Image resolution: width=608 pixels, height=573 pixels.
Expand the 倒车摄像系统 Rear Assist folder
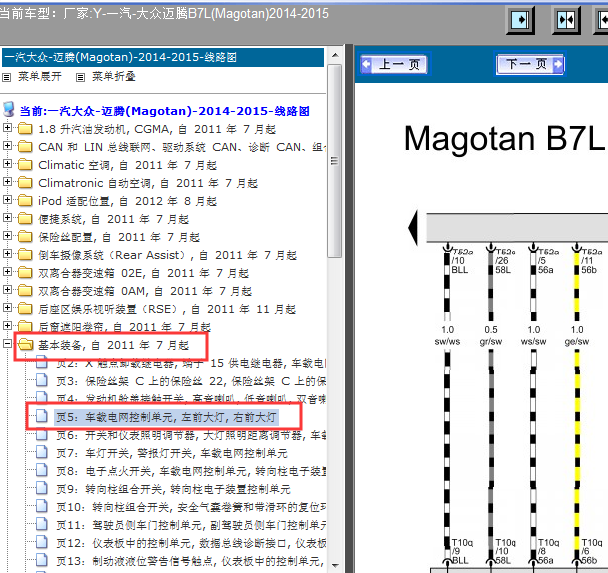point(7,254)
